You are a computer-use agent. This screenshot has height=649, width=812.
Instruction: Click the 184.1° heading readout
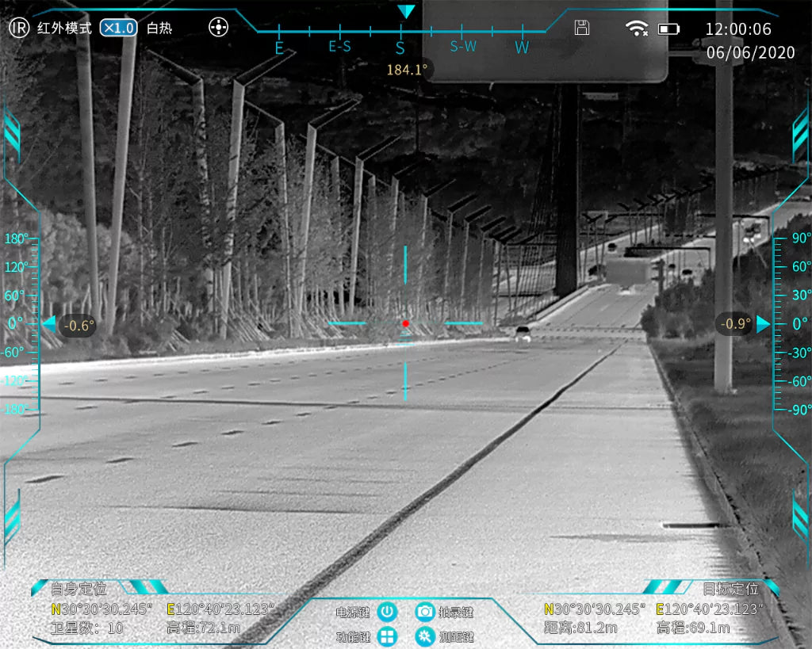407,70
